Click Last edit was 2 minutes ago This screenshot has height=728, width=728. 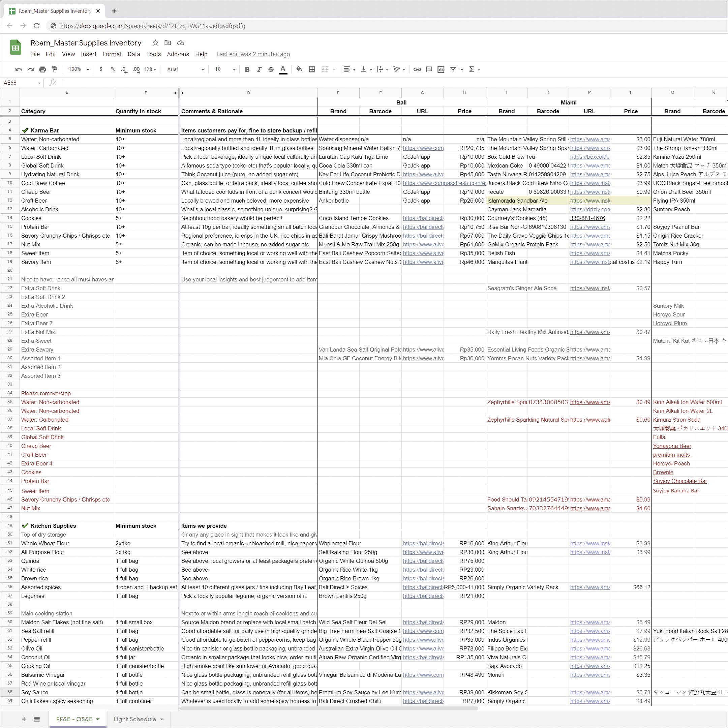[x=253, y=54]
